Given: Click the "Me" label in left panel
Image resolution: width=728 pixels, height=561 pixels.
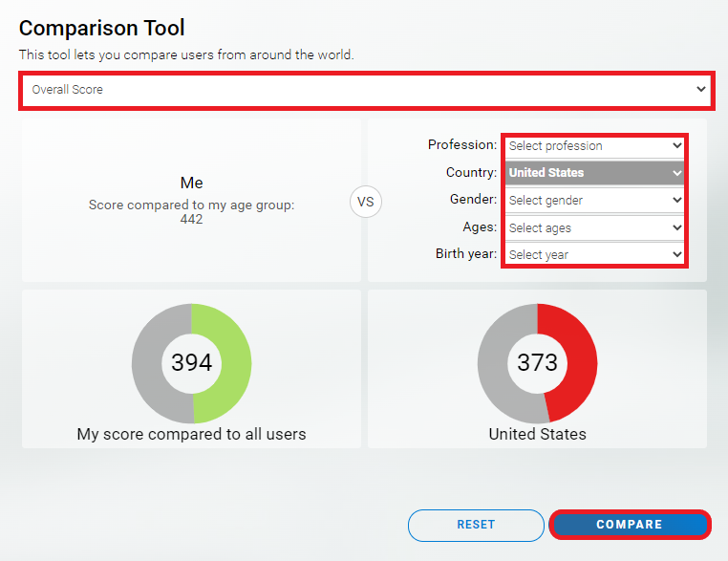Looking at the screenshot, I should (x=191, y=183).
